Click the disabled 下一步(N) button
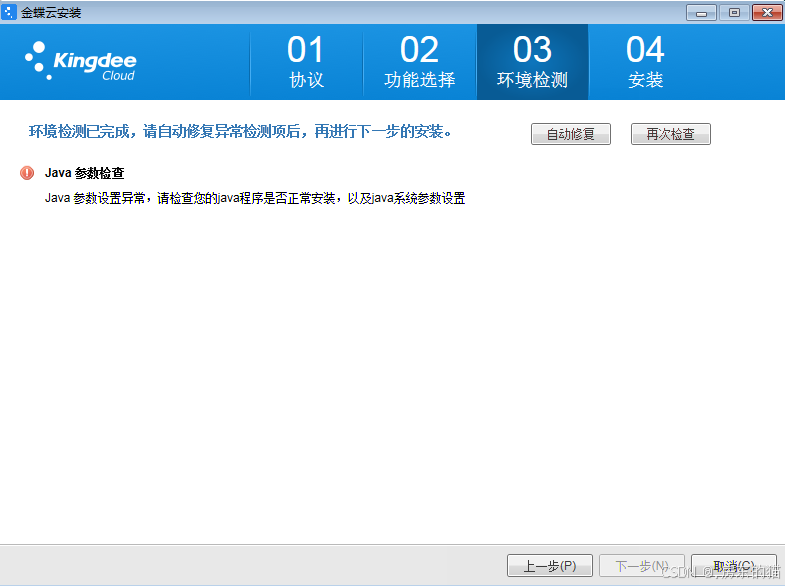 [x=642, y=566]
